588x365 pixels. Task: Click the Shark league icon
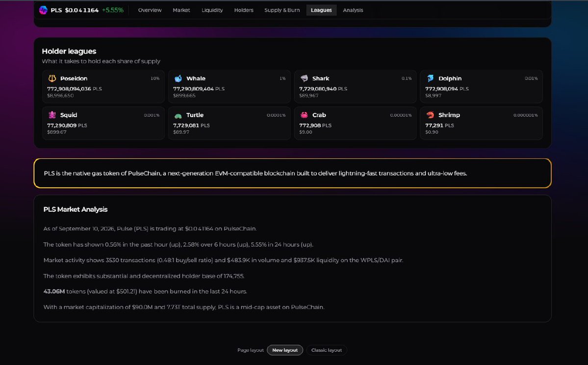click(304, 78)
